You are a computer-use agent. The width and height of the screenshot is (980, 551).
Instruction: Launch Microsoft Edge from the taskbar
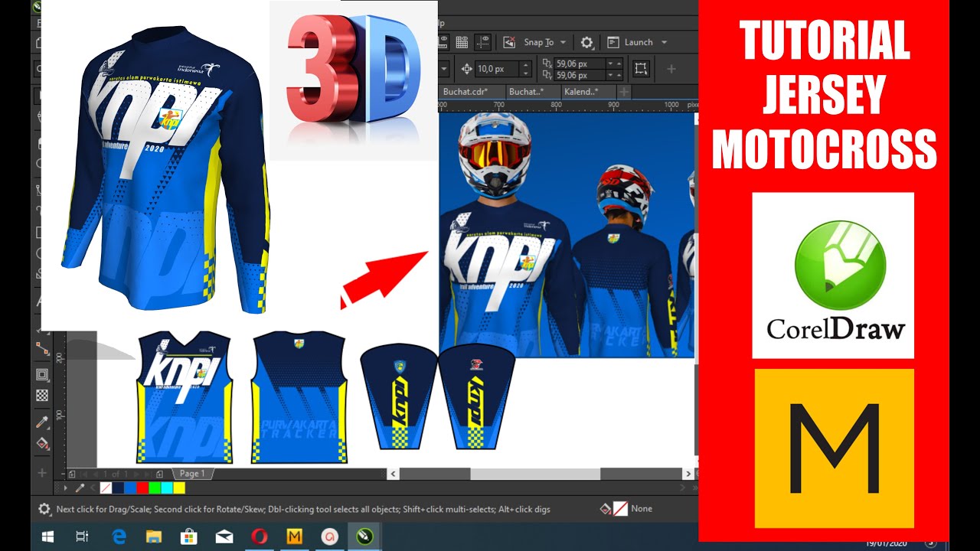119,537
